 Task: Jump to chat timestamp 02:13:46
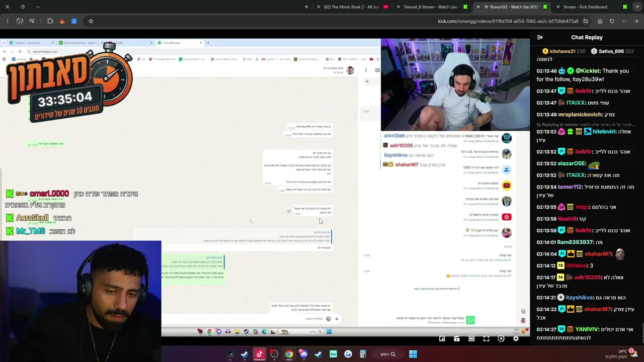coord(546,71)
